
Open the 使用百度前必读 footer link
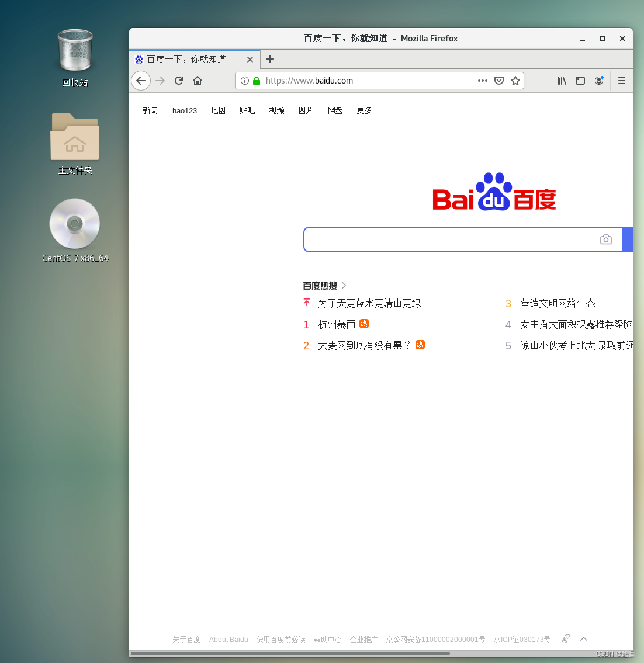[281, 639]
